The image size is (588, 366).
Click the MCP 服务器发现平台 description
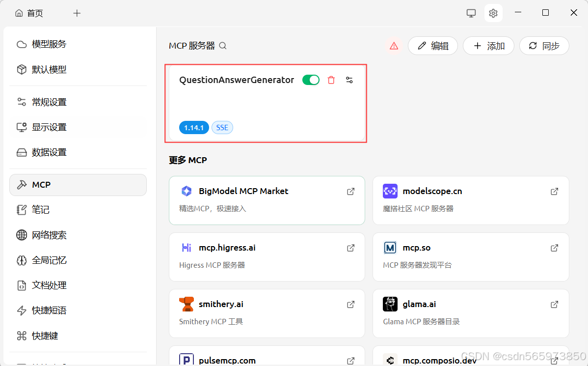point(417,265)
